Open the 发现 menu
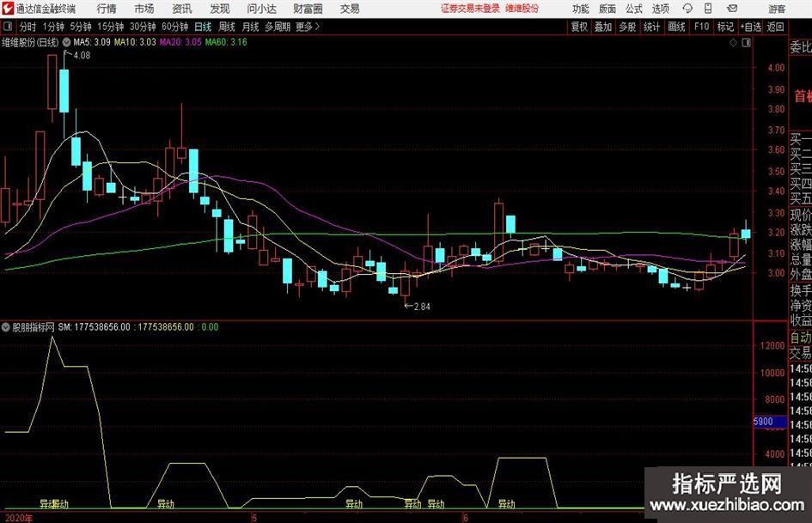812x523 pixels. tap(220, 9)
